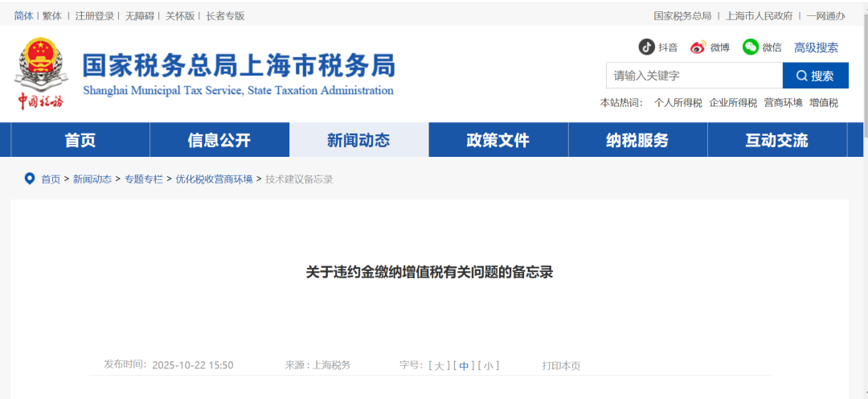The width and height of the screenshot is (868, 399).
Task: Open the Weibo (微博) icon
Action: (698, 47)
